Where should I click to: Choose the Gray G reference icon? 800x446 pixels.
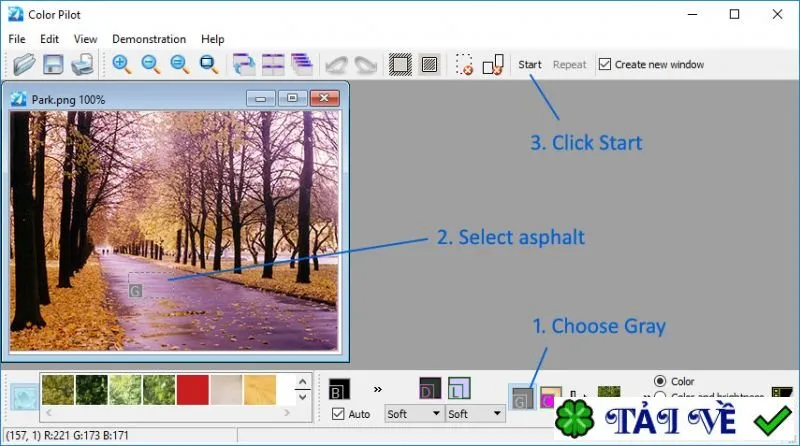(x=522, y=398)
